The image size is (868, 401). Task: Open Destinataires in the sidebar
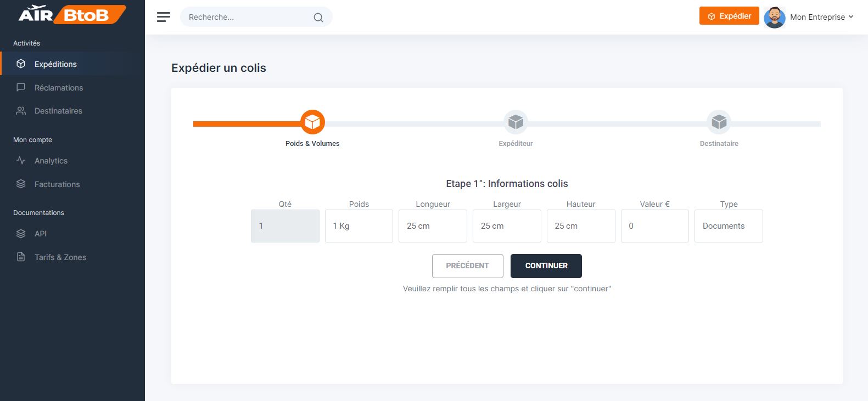(58, 111)
